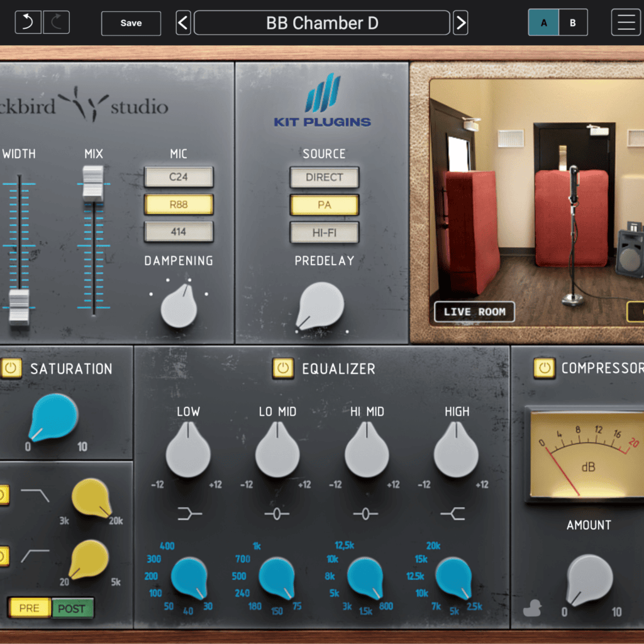Click the redo arrow icon
Screen dimensions: 644x644
coord(56,22)
